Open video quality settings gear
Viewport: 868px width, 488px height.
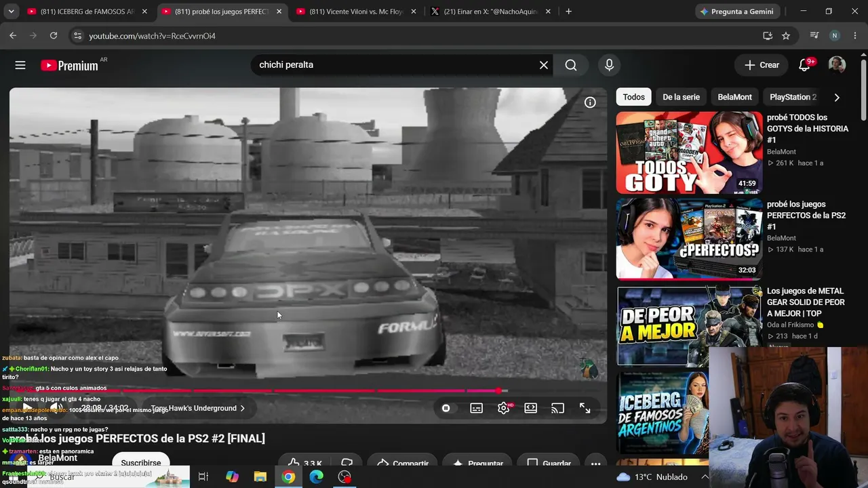pyautogui.click(x=503, y=408)
